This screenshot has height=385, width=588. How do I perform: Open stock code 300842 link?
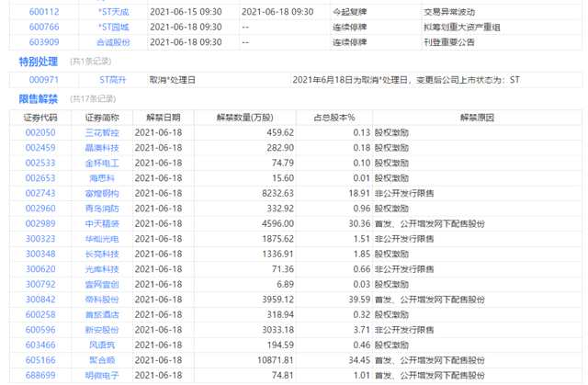(x=40, y=300)
